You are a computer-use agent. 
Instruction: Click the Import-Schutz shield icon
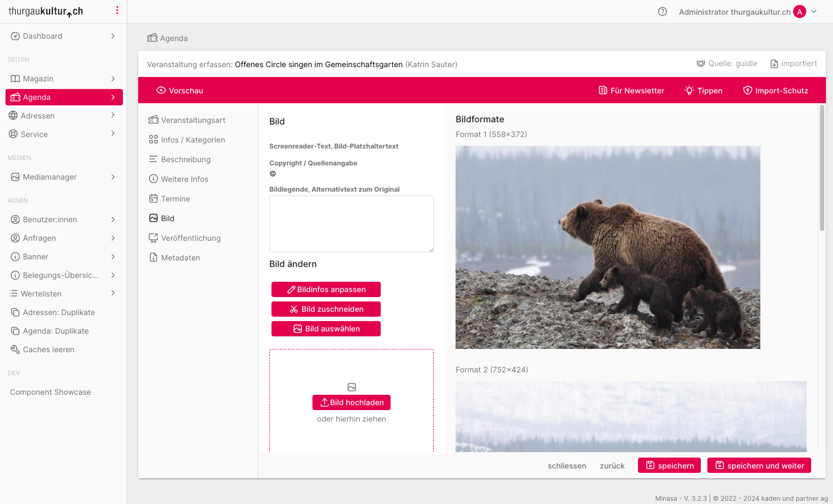748,90
